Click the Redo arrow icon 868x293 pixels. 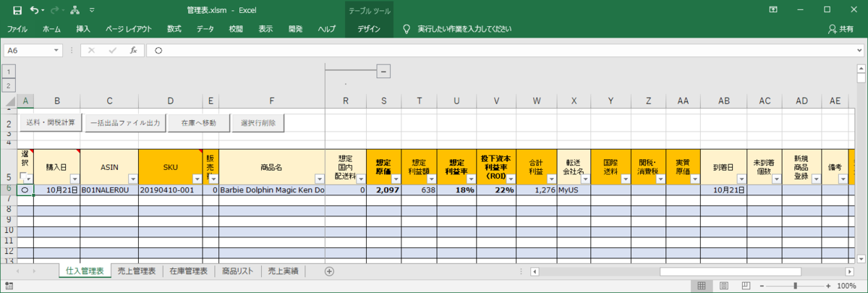pyautogui.click(x=55, y=10)
